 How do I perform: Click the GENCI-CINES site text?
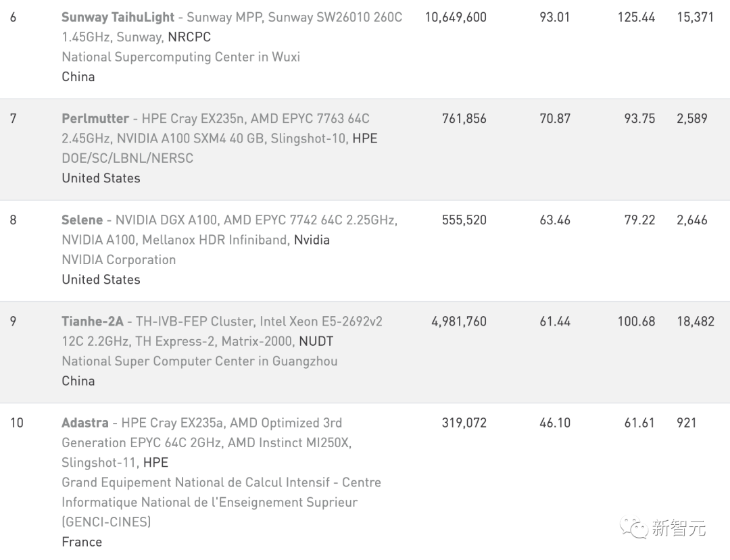(x=106, y=521)
